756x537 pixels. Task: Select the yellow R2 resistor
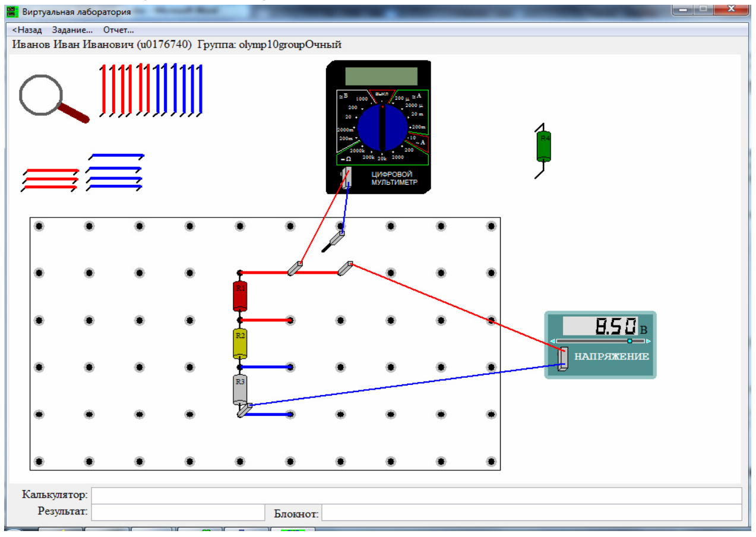point(239,344)
